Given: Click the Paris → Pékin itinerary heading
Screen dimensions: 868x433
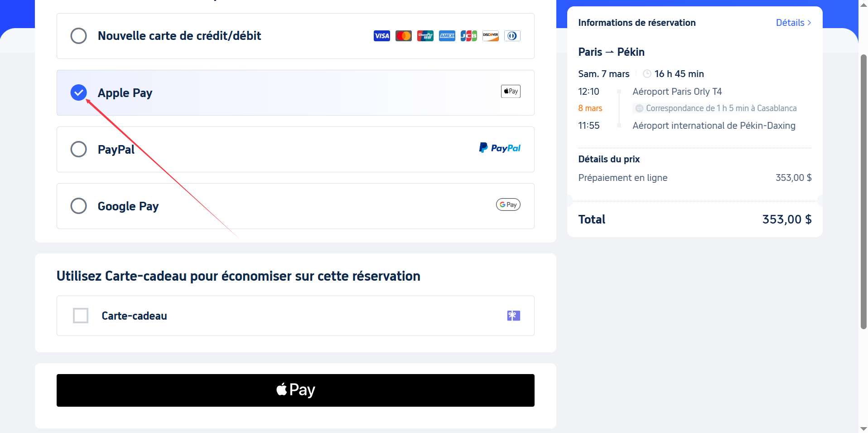Looking at the screenshot, I should click(611, 52).
